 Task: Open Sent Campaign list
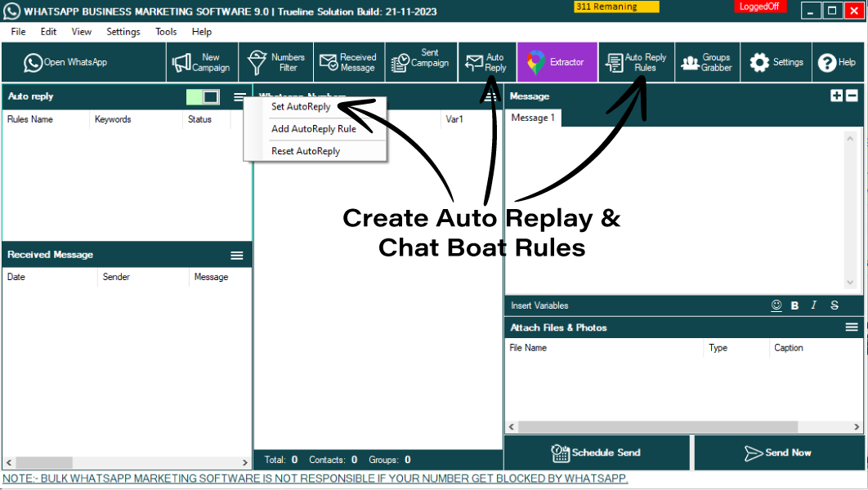click(421, 62)
